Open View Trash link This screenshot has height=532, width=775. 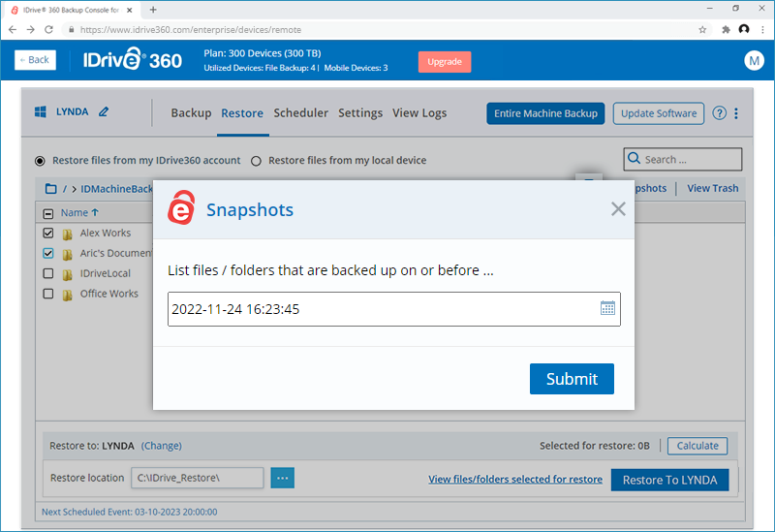(712, 188)
